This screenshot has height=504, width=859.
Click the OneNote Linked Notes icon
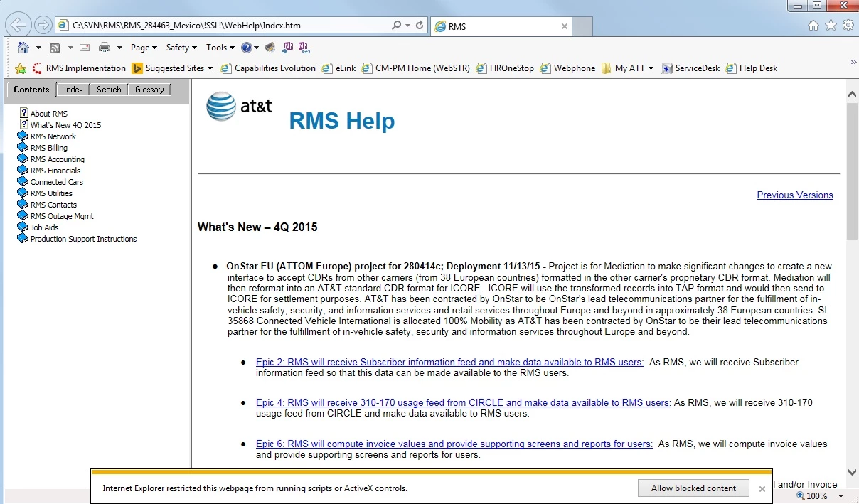pyautogui.click(x=304, y=47)
